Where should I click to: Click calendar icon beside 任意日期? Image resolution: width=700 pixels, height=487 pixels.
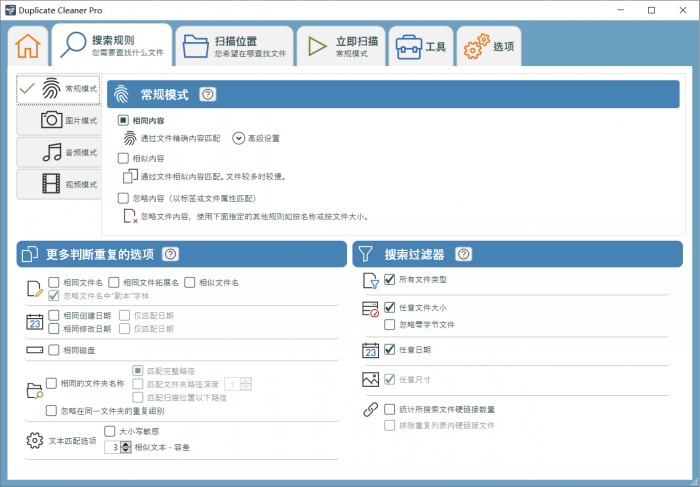click(371, 350)
